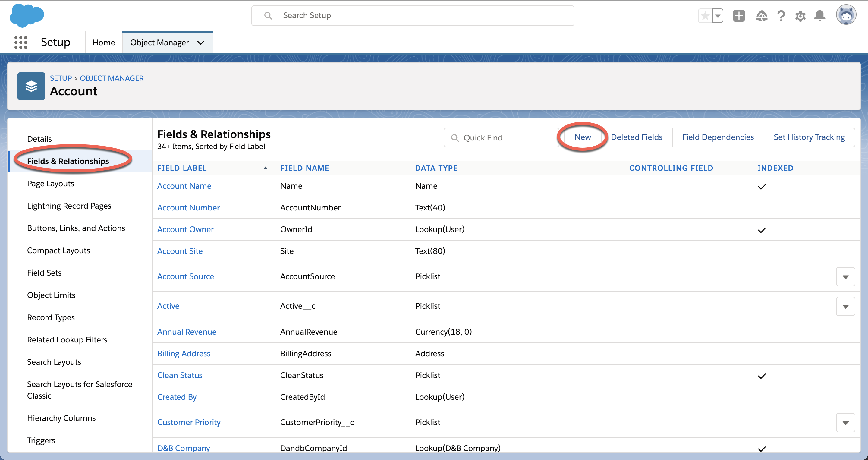Open the setup gear menu
Image resolution: width=868 pixels, height=460 pixels.
(800, 16)
